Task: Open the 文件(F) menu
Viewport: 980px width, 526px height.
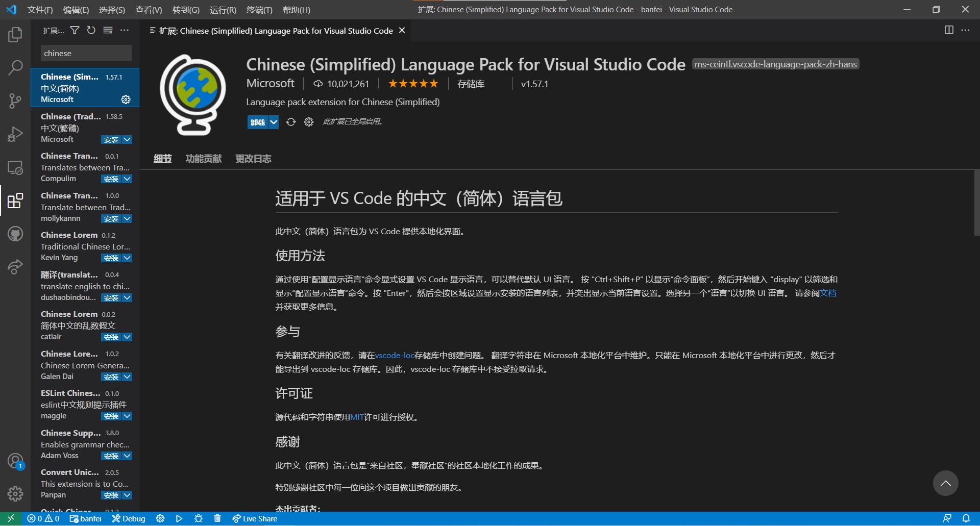Action: point(40,10)
